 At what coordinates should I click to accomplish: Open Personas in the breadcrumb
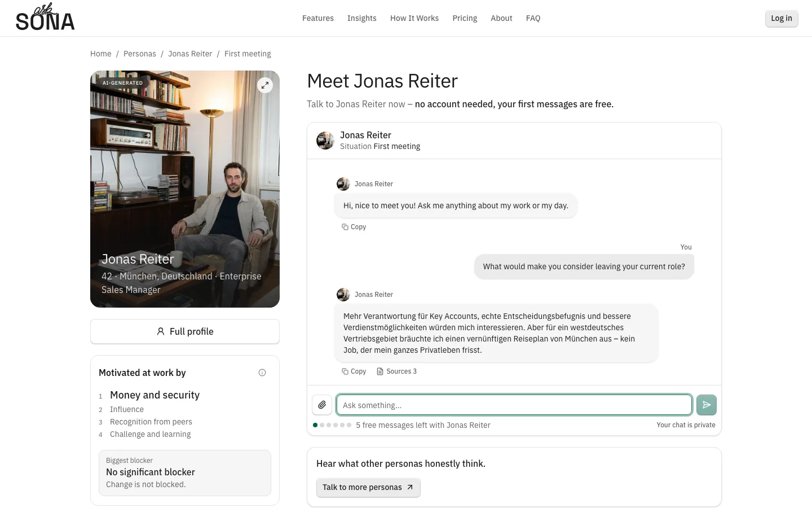[140, 54]
